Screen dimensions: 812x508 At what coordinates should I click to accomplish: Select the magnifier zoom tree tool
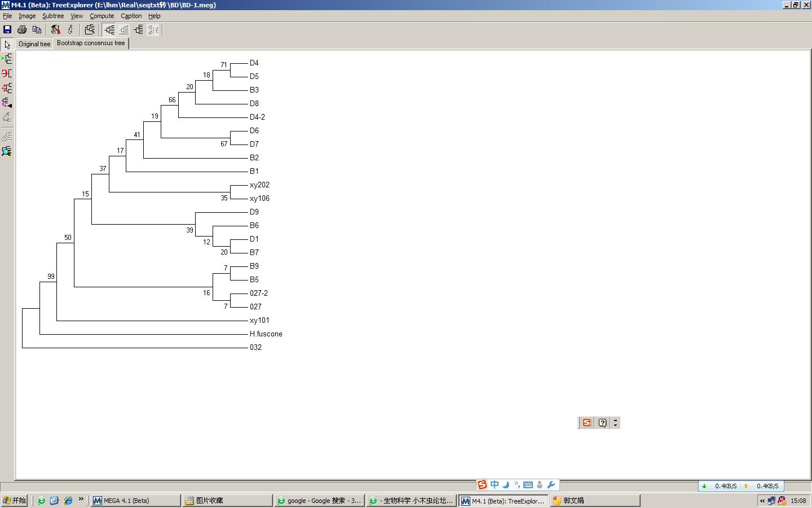7,151
